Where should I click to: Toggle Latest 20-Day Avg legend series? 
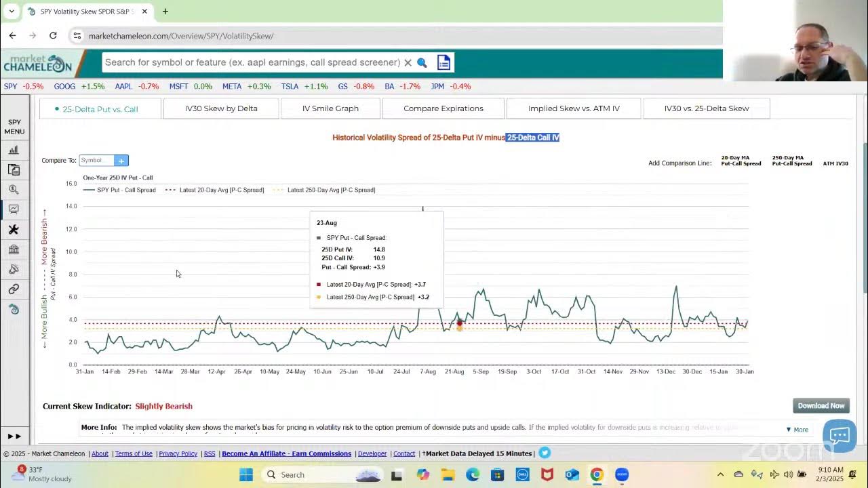[x=215, y=190]
